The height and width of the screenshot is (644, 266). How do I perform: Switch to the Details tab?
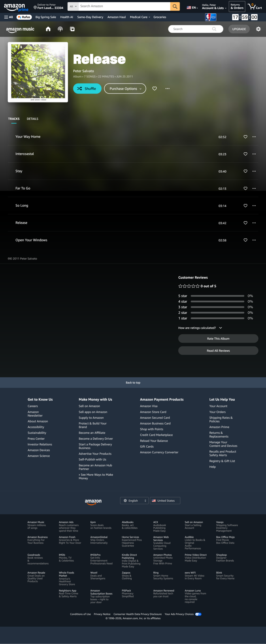tap(33, 119)
